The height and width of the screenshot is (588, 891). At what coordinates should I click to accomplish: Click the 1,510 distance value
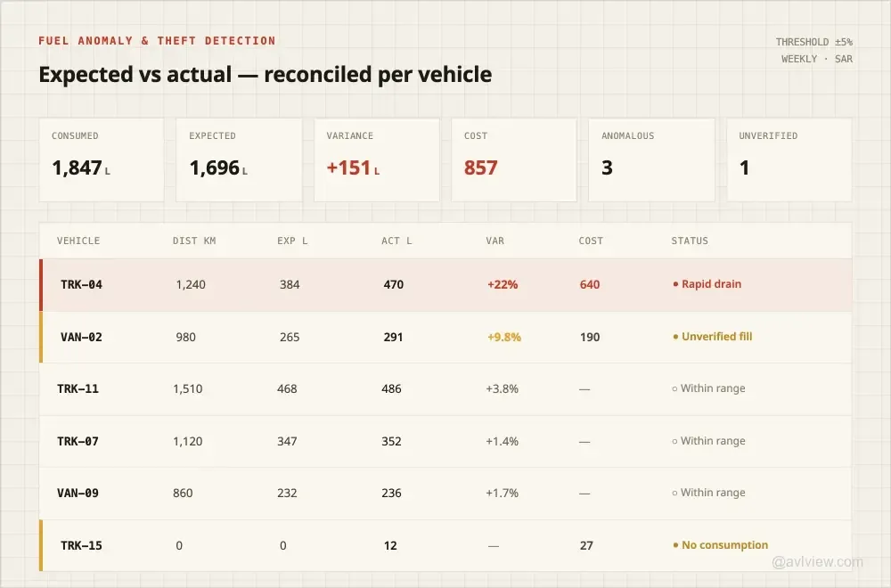188,389
